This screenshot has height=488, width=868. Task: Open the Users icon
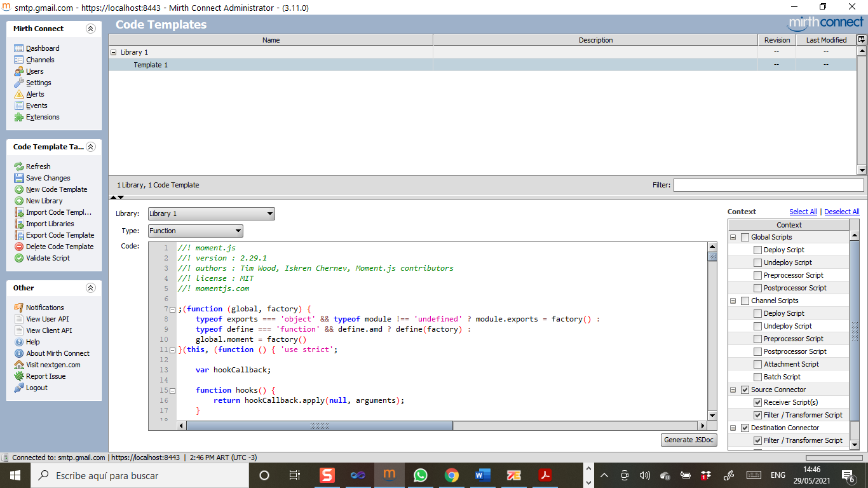pos(19,71)
